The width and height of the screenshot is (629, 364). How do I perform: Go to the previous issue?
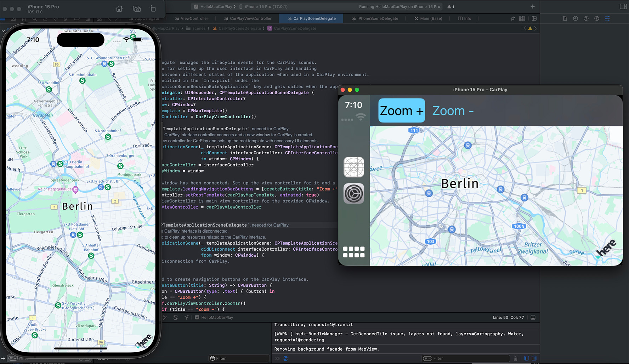525,28
